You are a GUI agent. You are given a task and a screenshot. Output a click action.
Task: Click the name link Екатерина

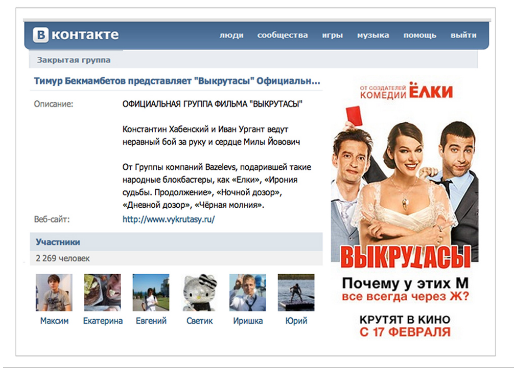click(103, 321)
